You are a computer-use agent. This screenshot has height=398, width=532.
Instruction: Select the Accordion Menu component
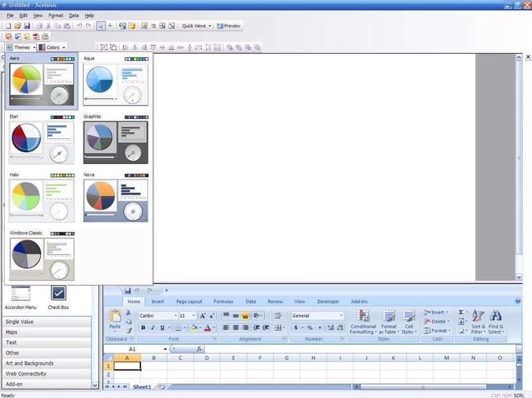pos(21,298)
